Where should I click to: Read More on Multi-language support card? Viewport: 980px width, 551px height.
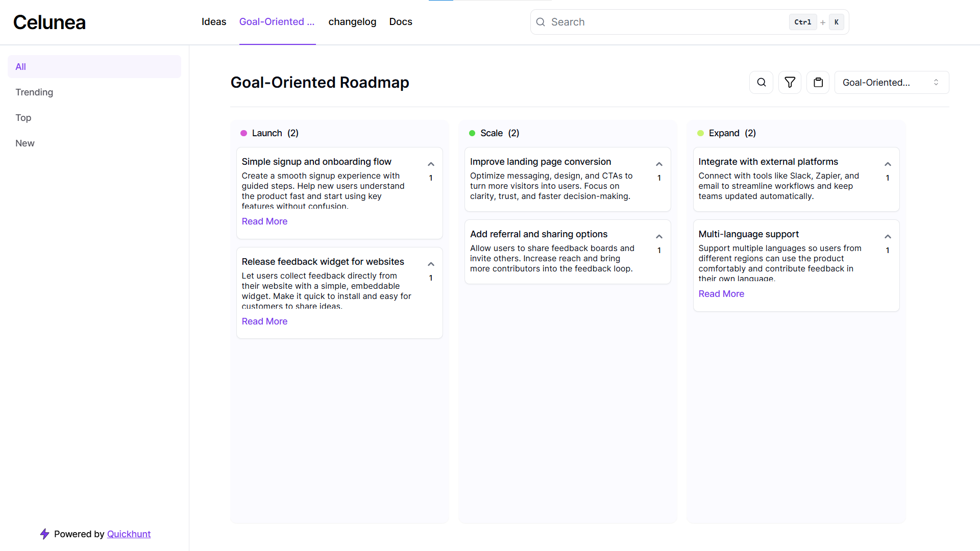click(721, 294)
